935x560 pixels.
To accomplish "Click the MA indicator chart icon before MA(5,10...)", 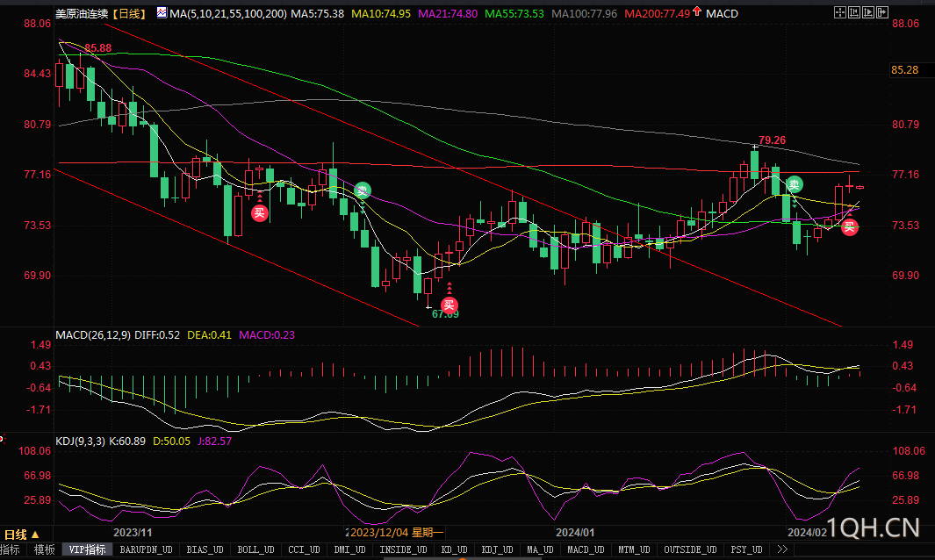I will click(x=162, y=12).
